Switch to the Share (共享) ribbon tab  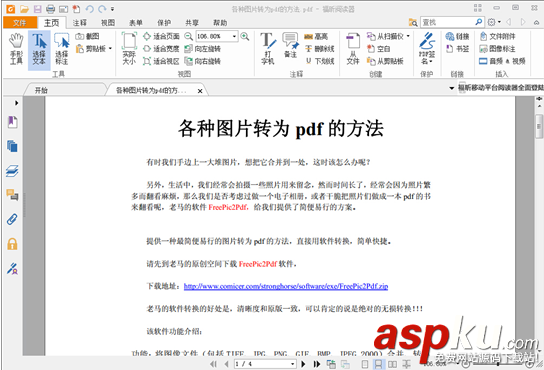tap(192, 23)
